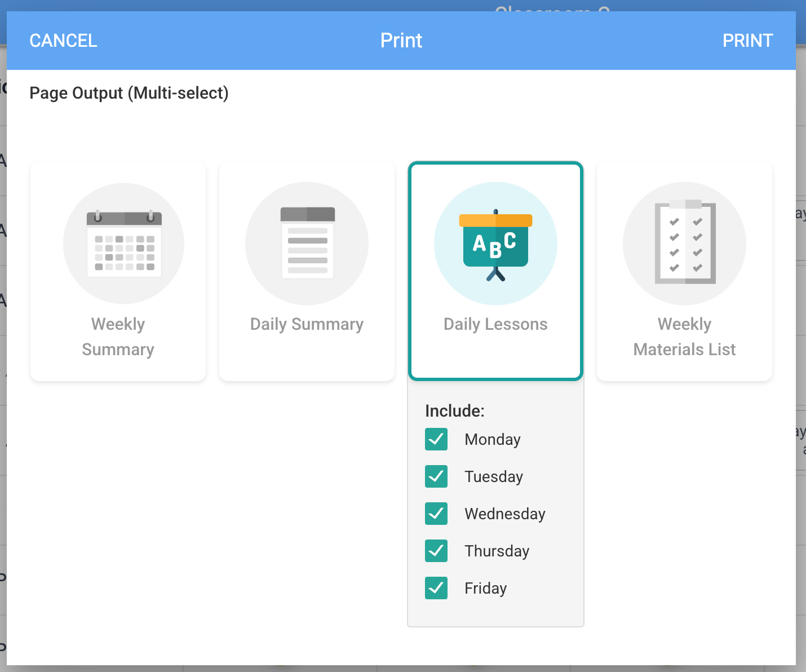Disable Thursday in the include list
806x672 pixels.
pos(436,551)
